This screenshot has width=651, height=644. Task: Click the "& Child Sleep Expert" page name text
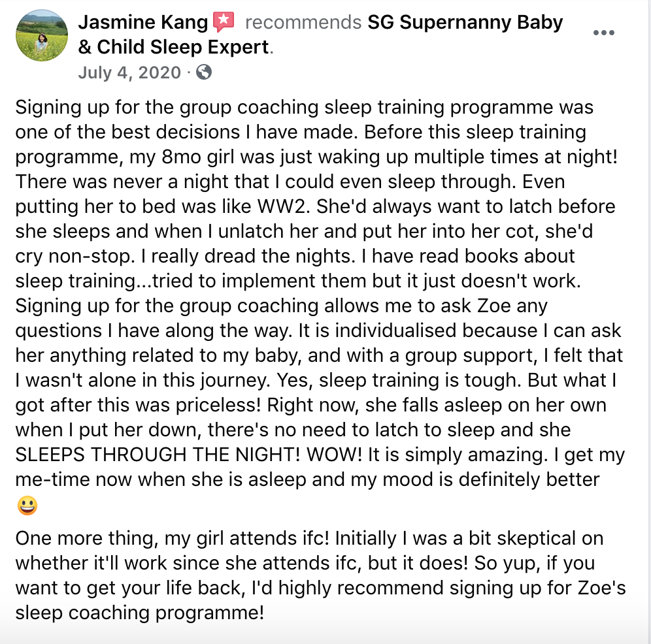[174, 47]
